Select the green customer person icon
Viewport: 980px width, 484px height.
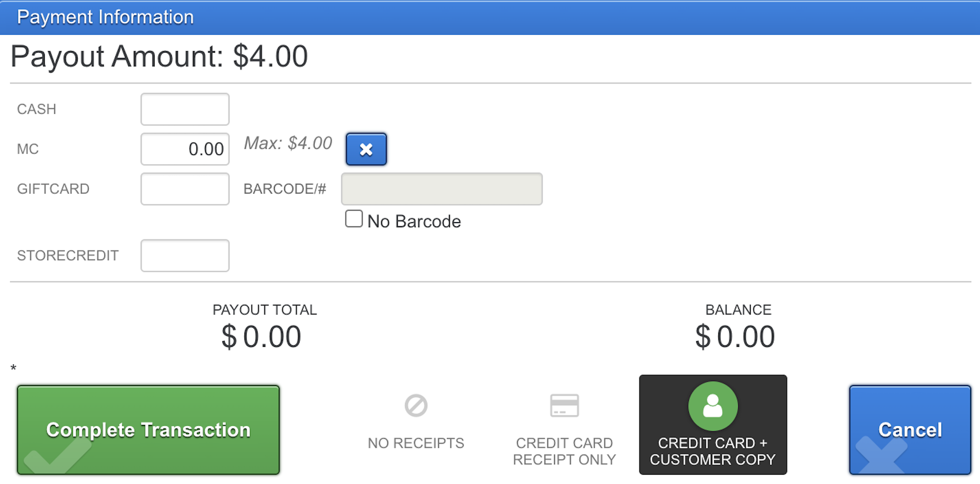pos(713,406)
